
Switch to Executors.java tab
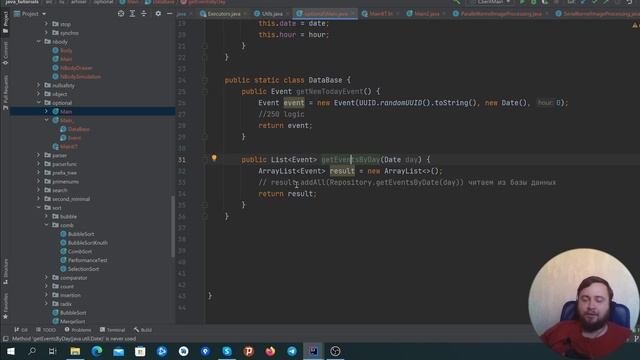(x=224, y=14)
